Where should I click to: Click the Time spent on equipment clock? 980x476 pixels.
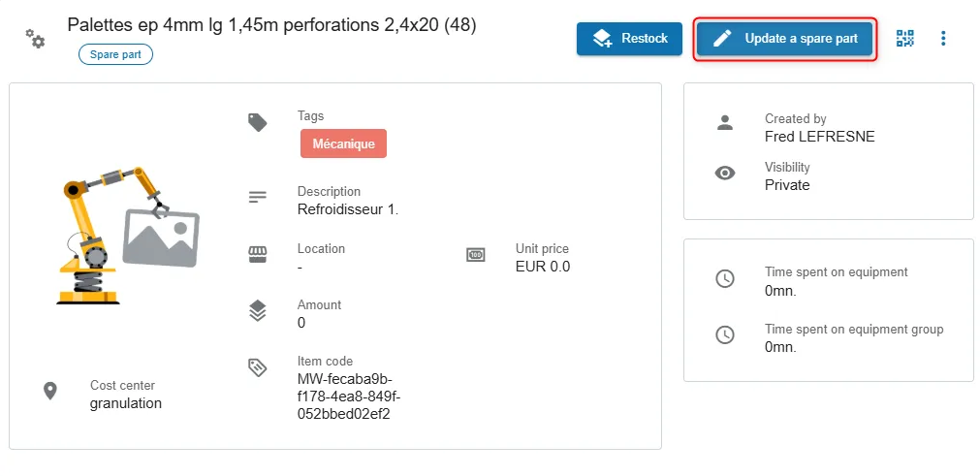(x=725, y=278)
